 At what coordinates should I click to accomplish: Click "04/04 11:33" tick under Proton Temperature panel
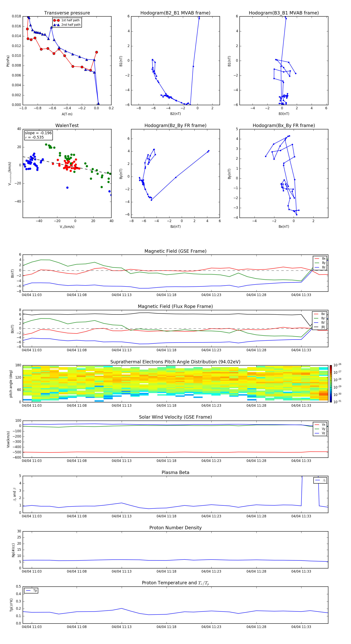point(301,627)
